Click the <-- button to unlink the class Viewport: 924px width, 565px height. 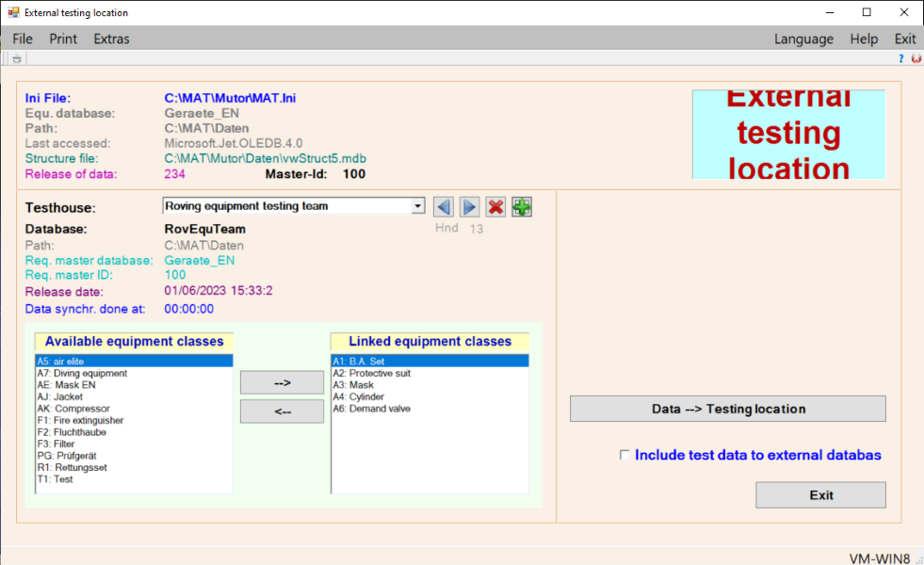282,412
